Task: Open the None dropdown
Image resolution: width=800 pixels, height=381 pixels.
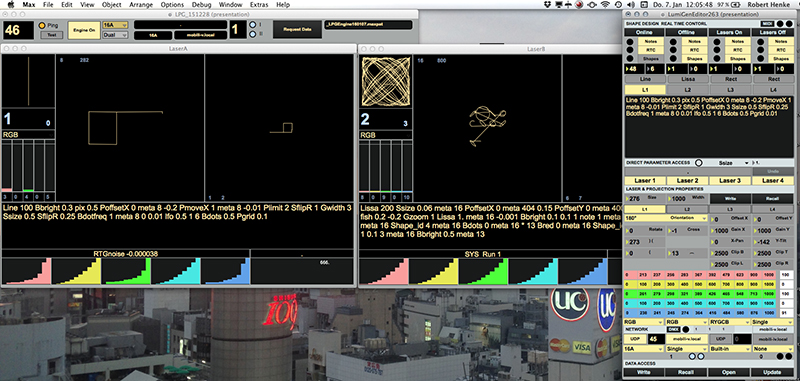Action: pyautogui.click(x=772, y=349)
